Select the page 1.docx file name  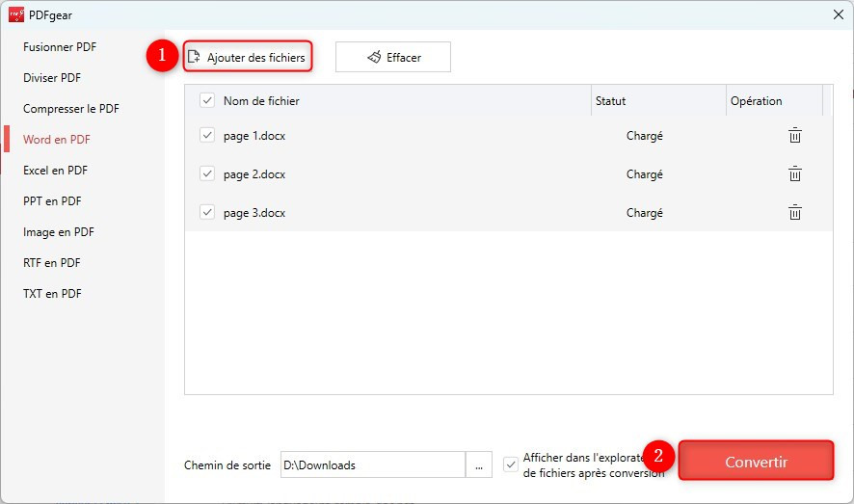pyautogui.click(x=254, y=136)
